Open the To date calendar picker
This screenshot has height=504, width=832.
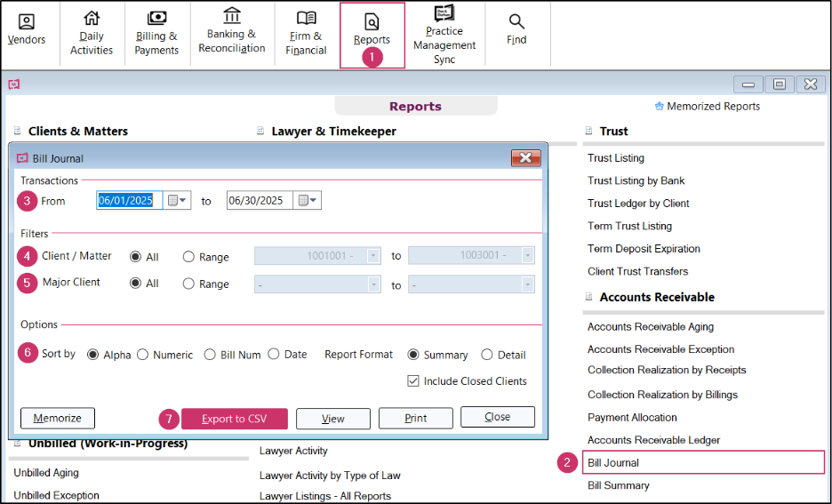pyautogui.click(x=308, y=201)
